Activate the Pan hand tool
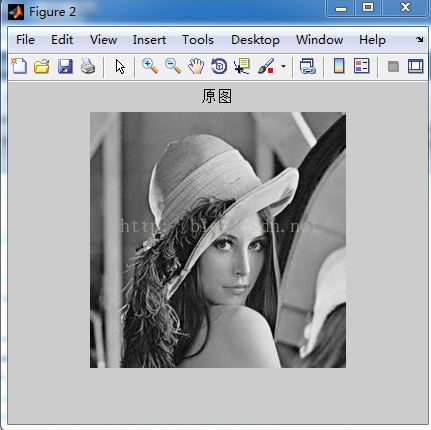The image size is (431, 430). [196, 66]
